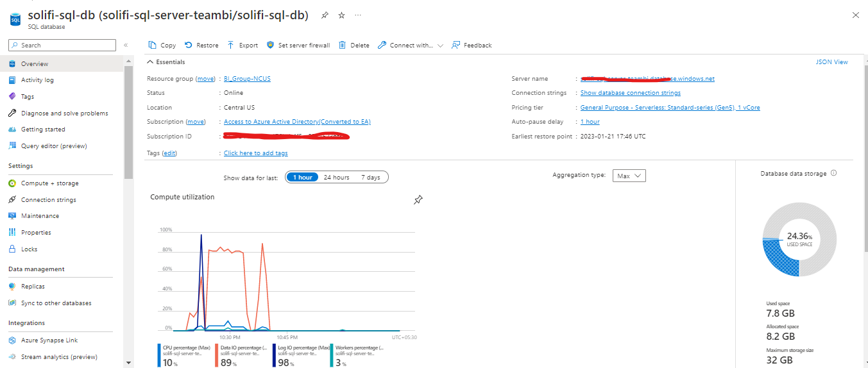
Task: Open the Aggregation type Max dropdown
Action: (629, 176)
